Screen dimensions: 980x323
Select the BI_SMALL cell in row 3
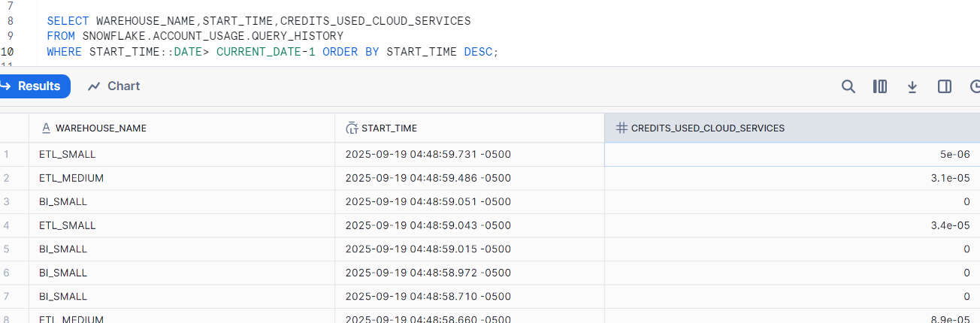click(182, 201)
